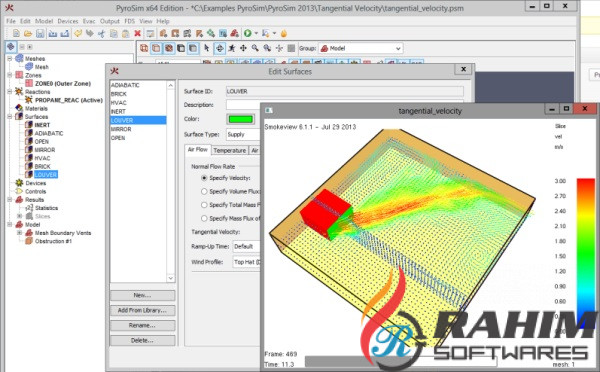This screenshot has height=372, width=600.
Task: Open the Devices menu
Action: click(x=68, y=21)
